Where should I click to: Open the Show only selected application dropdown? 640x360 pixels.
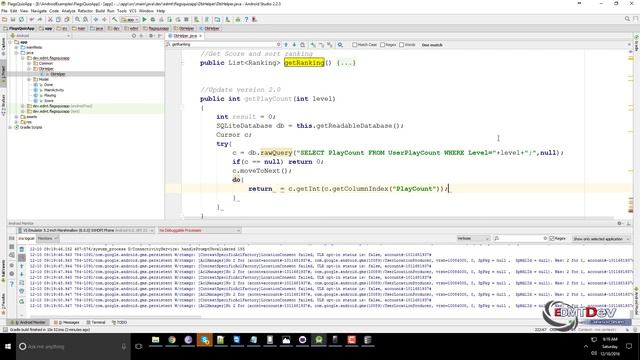(x=601, y=239)
